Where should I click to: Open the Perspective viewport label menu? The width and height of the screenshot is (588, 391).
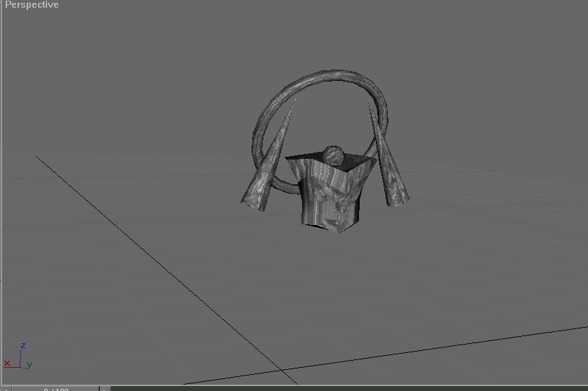click(32, 5)
